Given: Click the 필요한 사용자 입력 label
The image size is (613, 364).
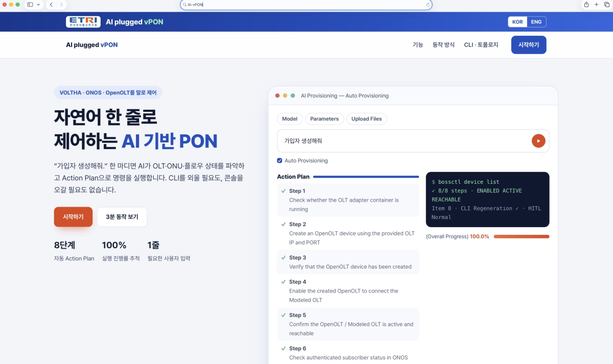Looking at the screenshot, I should [169, 258].
